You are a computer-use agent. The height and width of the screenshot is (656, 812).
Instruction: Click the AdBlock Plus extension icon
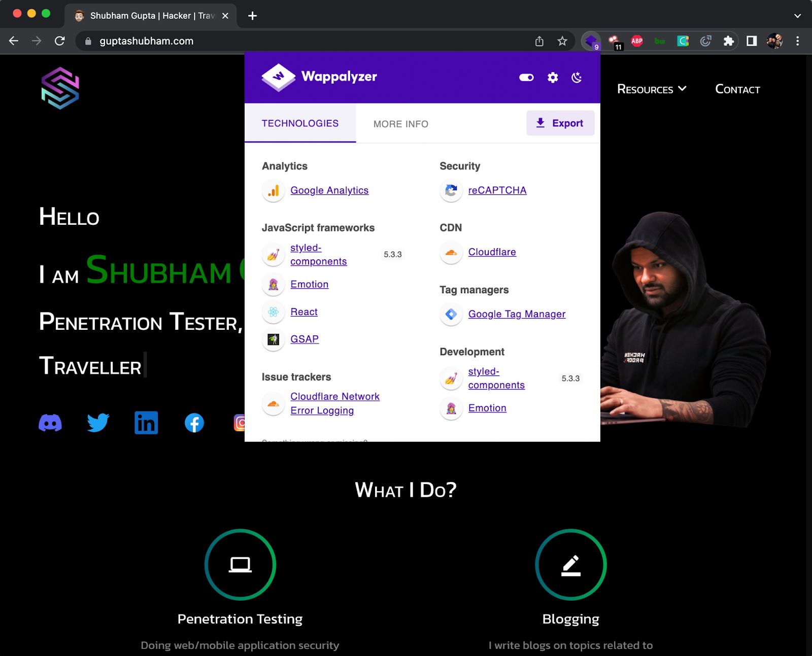(x=637, y=41)
